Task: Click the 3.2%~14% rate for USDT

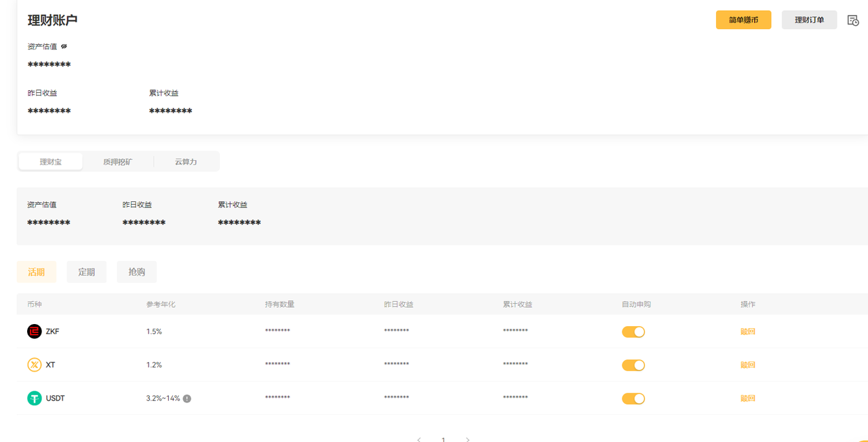Action: pos(163,399)
